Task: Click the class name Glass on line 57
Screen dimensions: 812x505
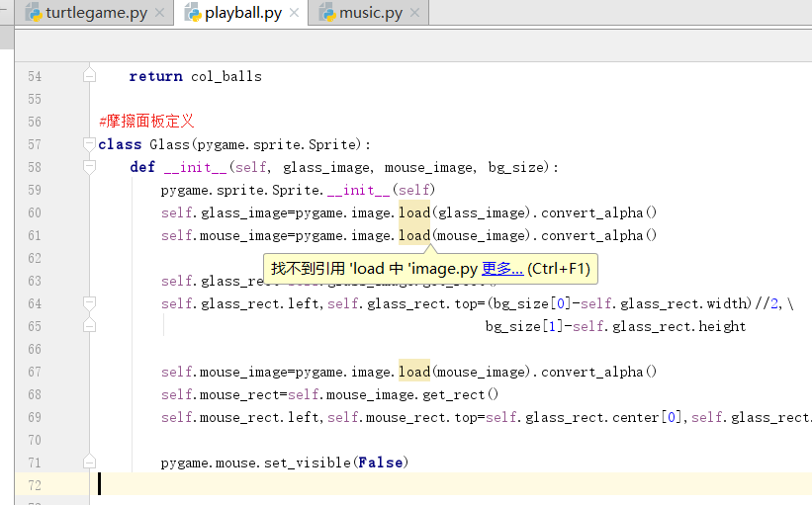Action: [x=170, y=144]
